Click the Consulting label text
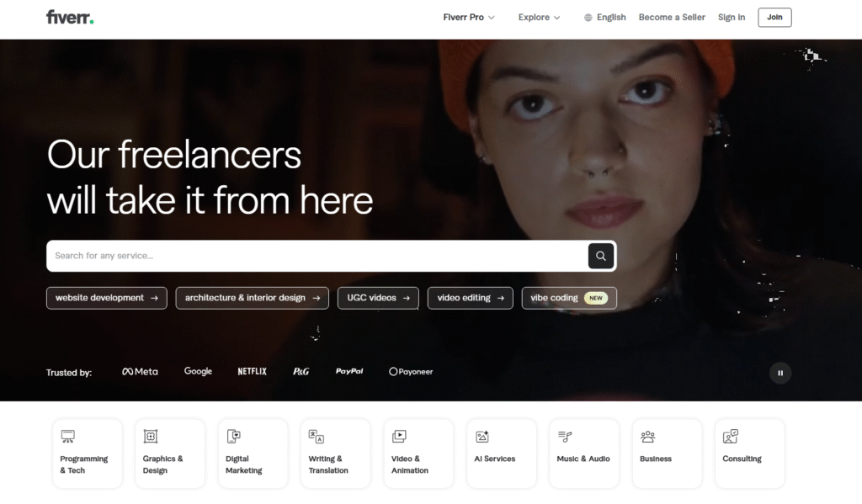 (x=742, y=459)
